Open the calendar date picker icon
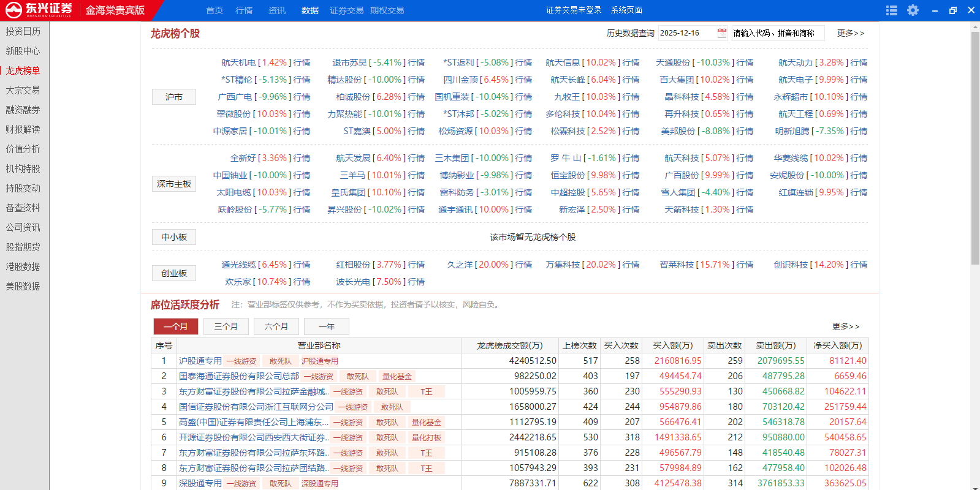980x490 pixels. click(721, 33)
